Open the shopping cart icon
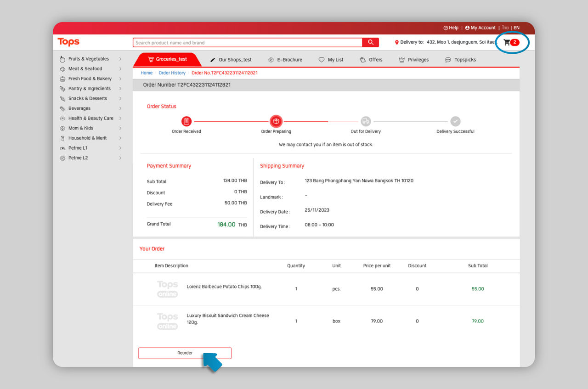This screenshot has height=389, width=588. pos(507,42)
